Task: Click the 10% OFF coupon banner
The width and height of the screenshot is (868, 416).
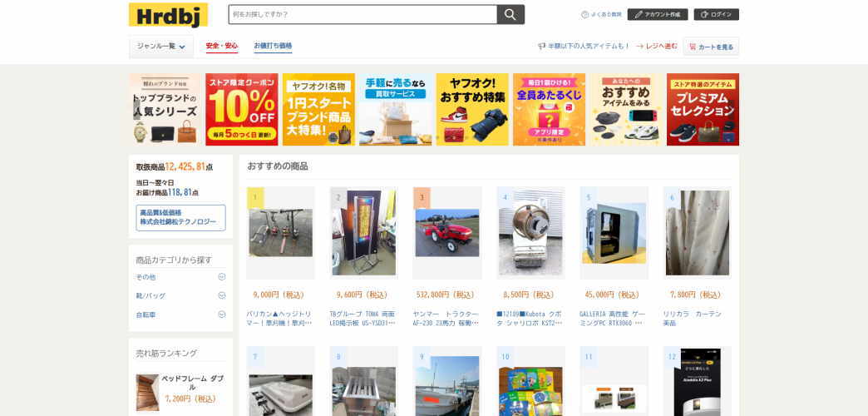Action: tap(242, 110)
